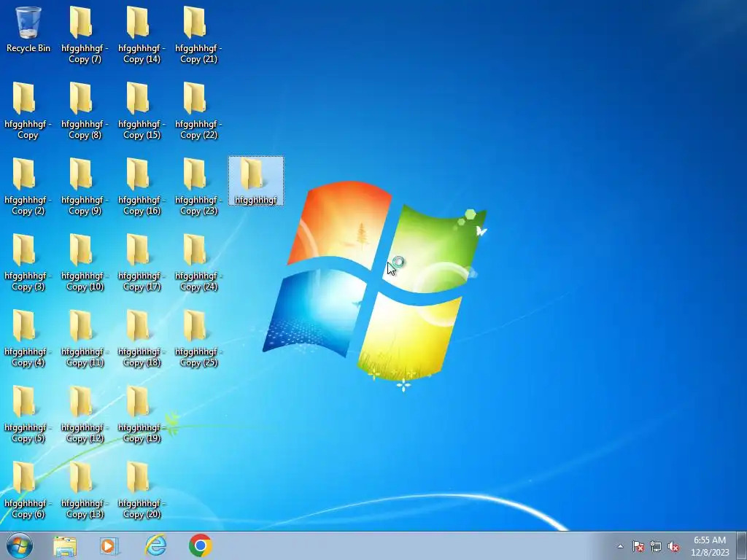Show hidden system tray icons arrow
This screenshot has height=560, width=747.
(x=620, y=546)
